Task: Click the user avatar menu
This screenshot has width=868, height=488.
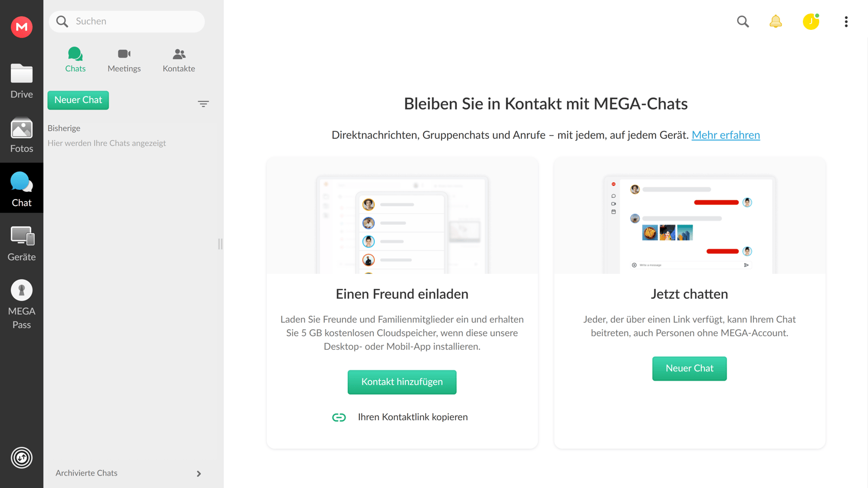Action: pyautogui.click(x=811, y=22)
